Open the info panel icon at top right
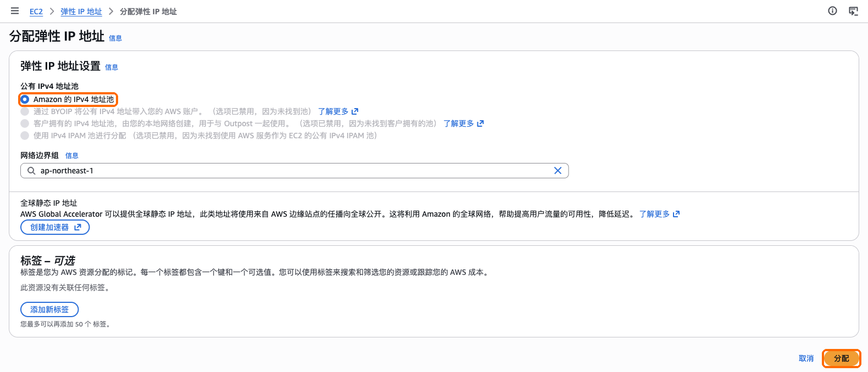This screenshot has width=868, height=372. (x=833, y=11)
